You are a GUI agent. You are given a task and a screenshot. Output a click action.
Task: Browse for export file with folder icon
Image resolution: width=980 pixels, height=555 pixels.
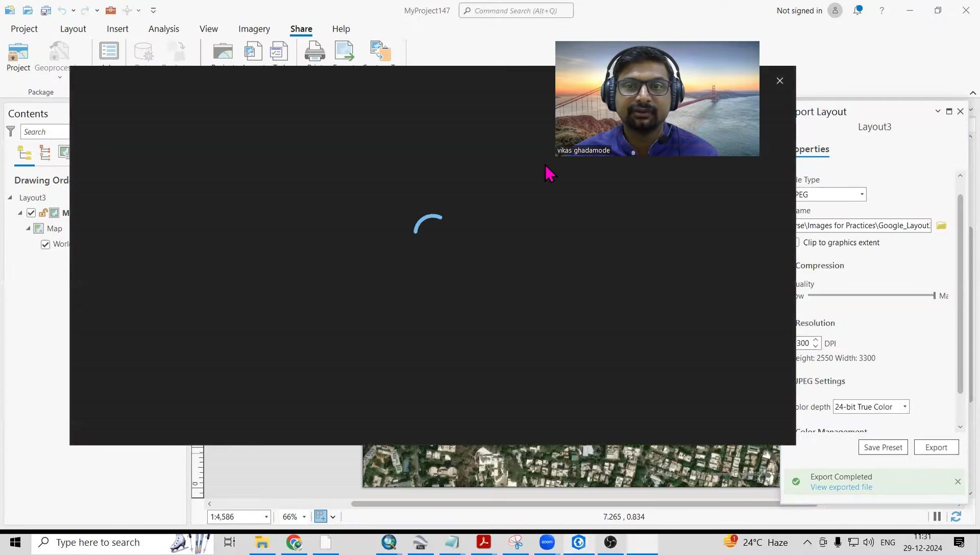coord(941,225)
